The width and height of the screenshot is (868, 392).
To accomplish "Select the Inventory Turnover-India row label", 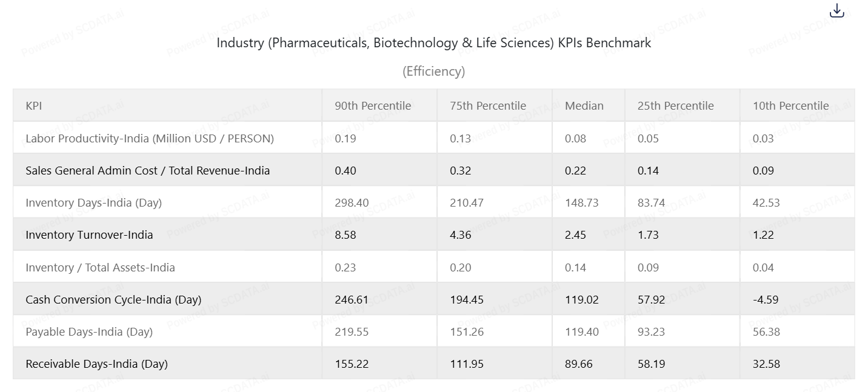I will click(89, 235).
